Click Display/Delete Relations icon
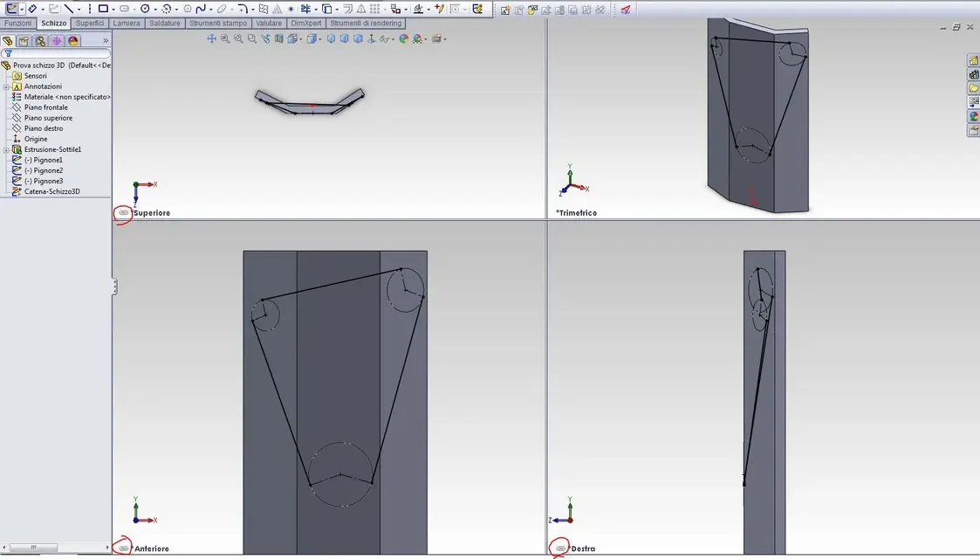 click(x=418, y=10)
